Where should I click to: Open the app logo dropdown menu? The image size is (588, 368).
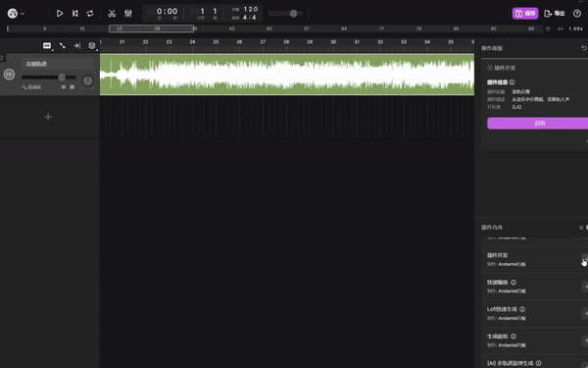(x=16, y=14)
